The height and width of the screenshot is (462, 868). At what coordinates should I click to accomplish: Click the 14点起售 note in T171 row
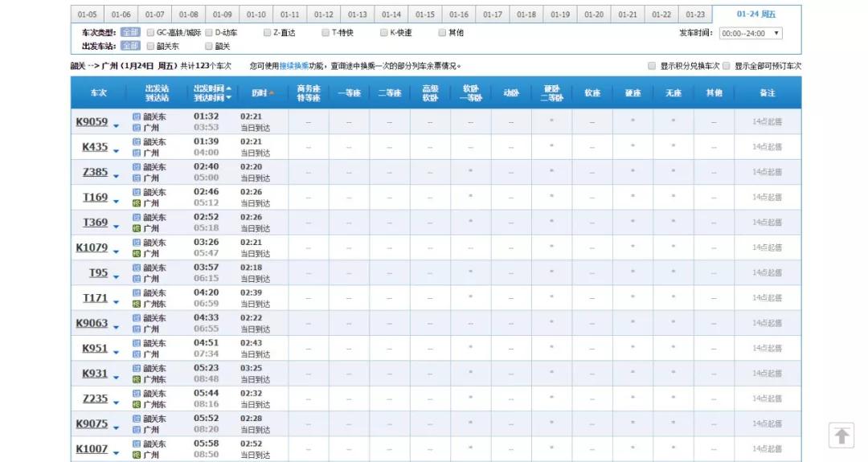[767, 297]
